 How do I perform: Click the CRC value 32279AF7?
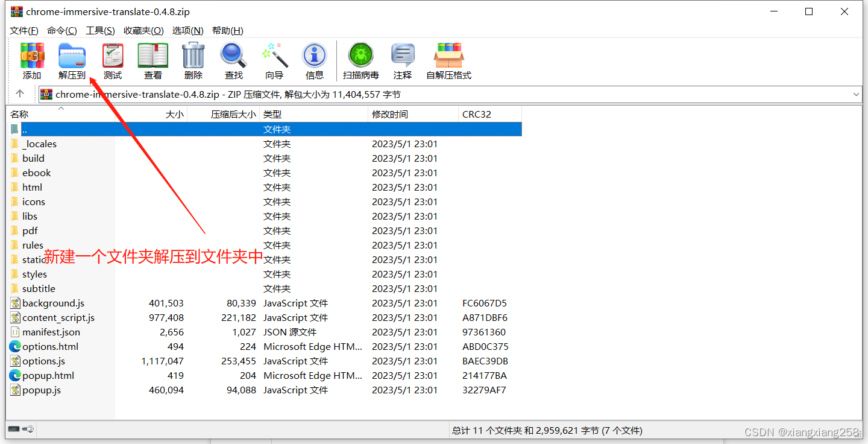pos(484,390)
